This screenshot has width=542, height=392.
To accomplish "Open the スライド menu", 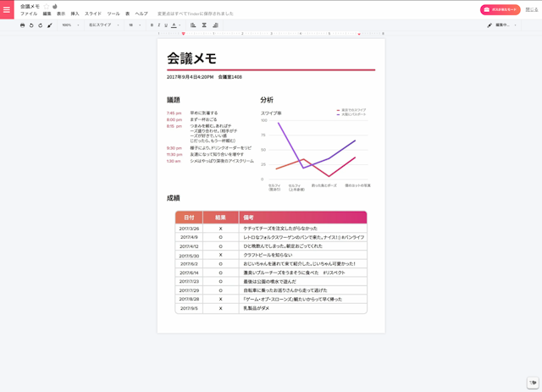I will (x=93, y=14).
